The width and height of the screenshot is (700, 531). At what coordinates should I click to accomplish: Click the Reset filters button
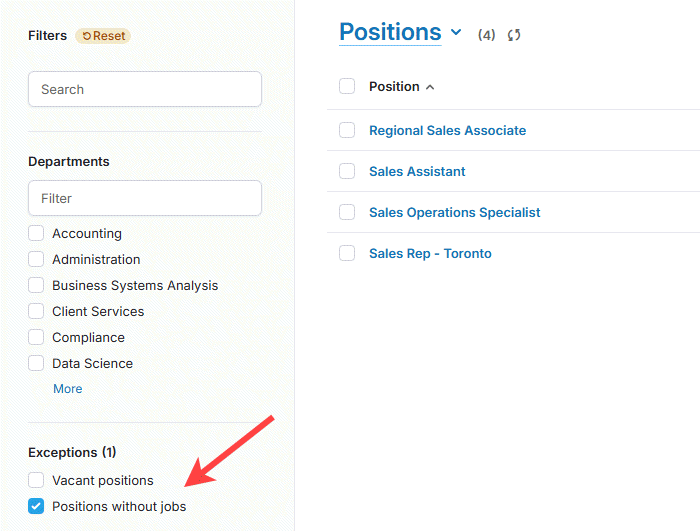click(x=103, y=36)
